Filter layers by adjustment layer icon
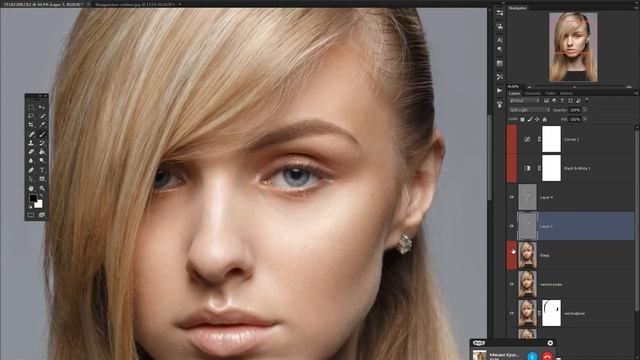 coord(554,100)
